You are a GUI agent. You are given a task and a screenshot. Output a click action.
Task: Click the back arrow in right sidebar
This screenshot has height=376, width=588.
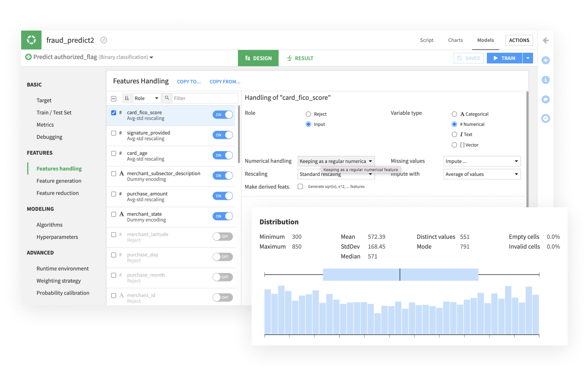pos(545,40)
